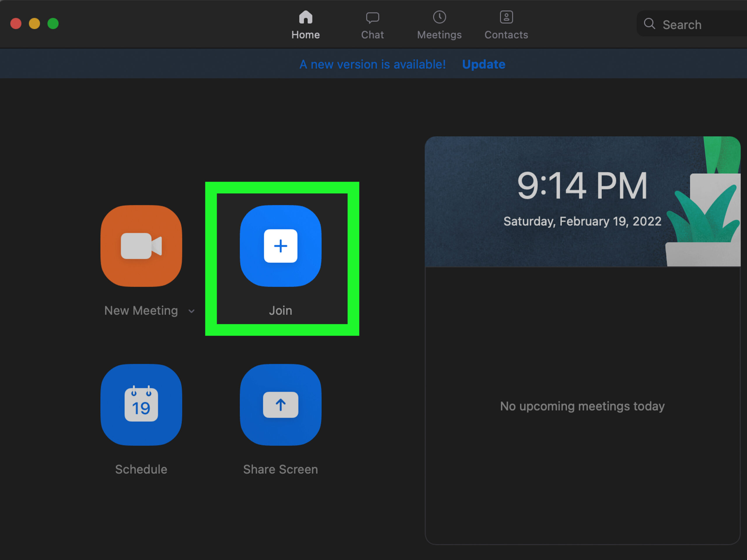Click the Share Screen arrow icon

click(x=281, y=405)
